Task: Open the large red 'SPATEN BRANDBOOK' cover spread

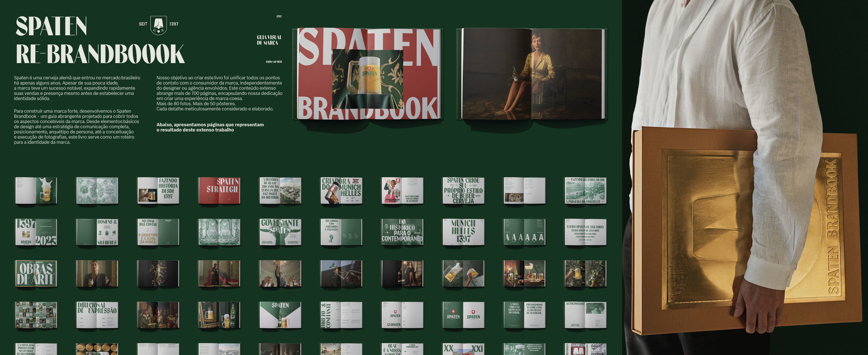Action: [368, 74]
